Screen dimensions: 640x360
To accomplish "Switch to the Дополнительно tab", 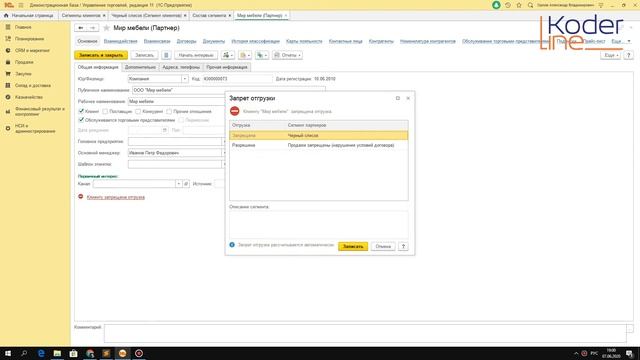I will 140,67.
